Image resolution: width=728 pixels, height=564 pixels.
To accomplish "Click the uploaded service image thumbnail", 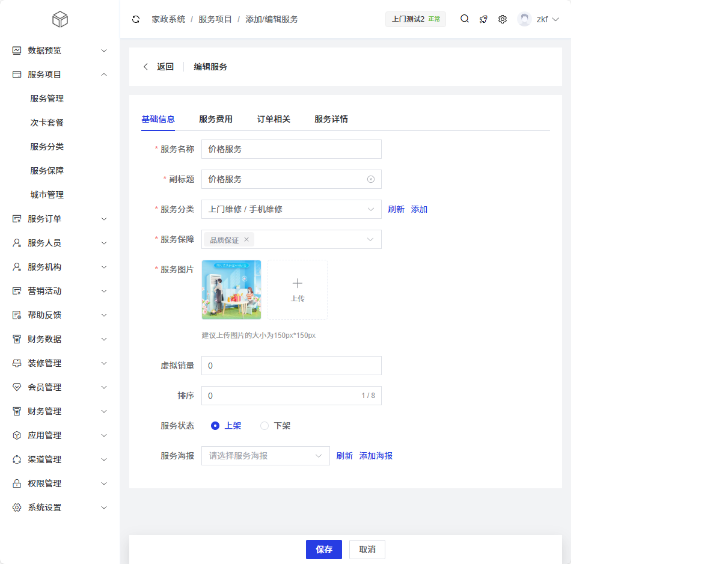I will coord(231,290).
